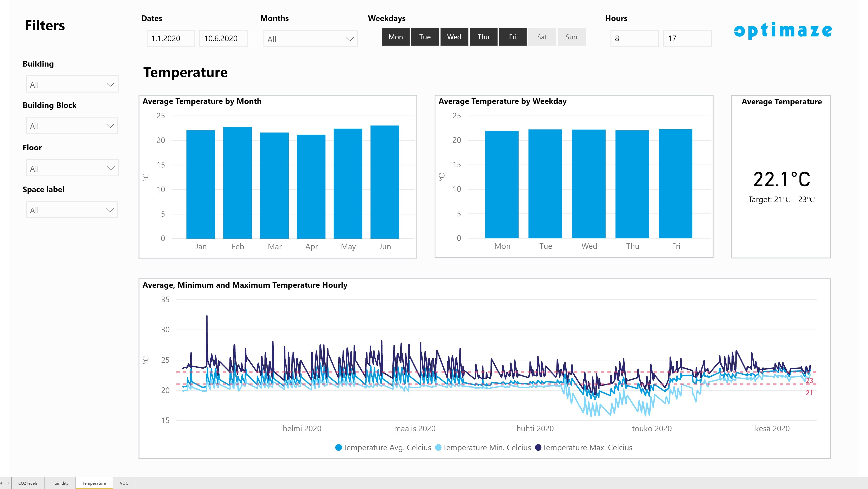868x489 pixels.
Task: Deselect the Fri weekday button
Action: point(513,37)
